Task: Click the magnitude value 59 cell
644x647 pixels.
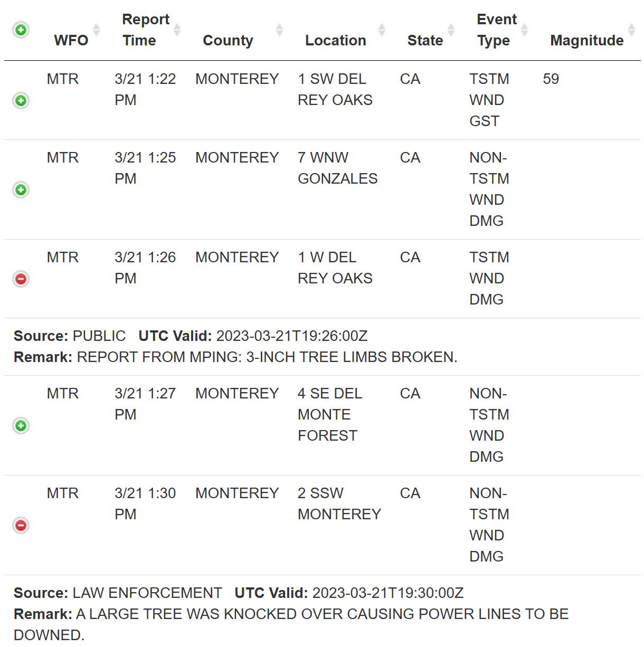Action: click(x=551, y=79)
